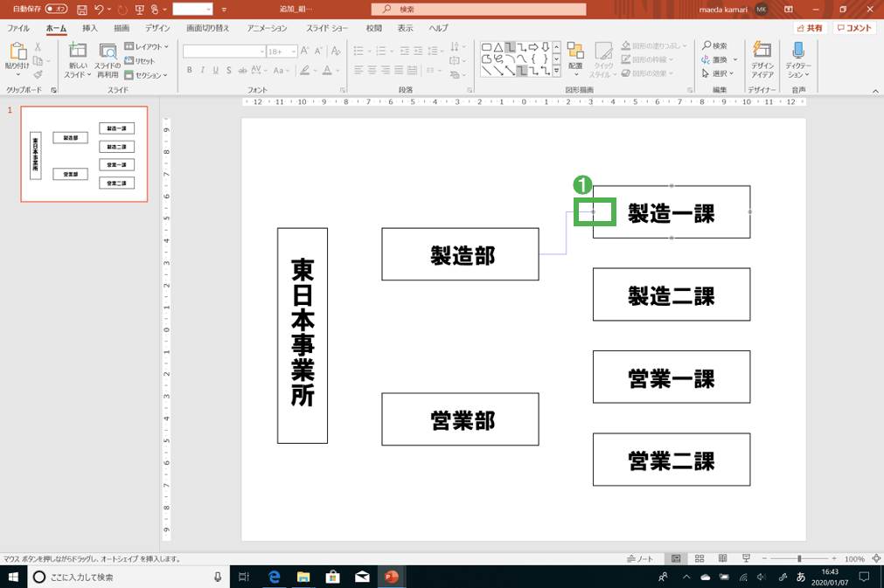Screen dimensions: 884x588
Task: Click the Cut scissors icon
Action: click(38, 47)
